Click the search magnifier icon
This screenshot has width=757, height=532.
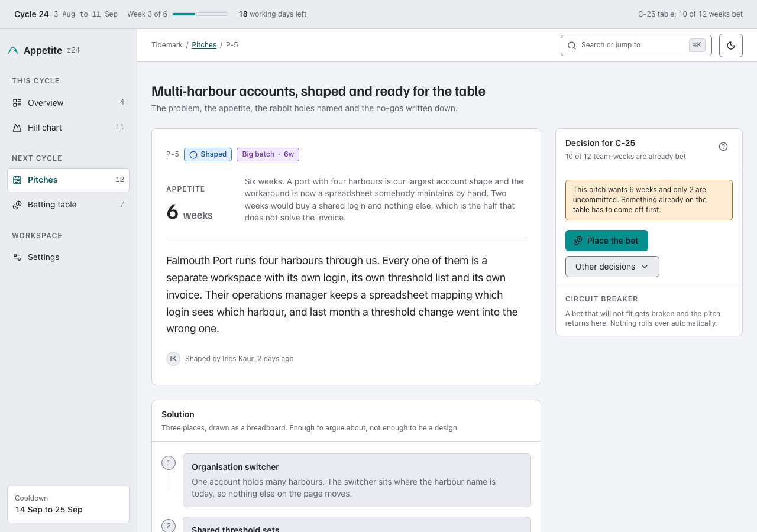(572, 46)
